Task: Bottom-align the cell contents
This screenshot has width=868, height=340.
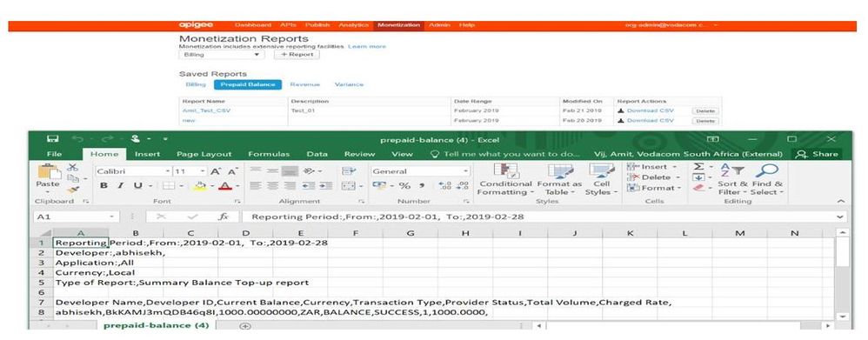Action: 290,171
